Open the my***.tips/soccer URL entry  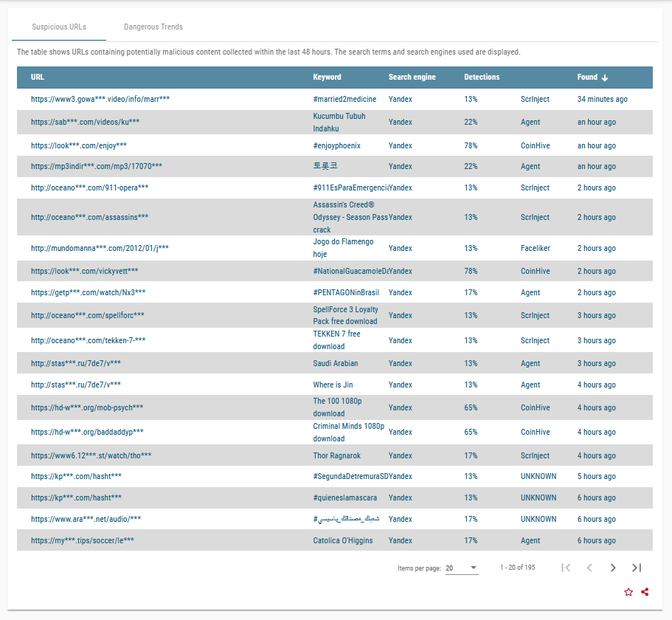(83, 540)
